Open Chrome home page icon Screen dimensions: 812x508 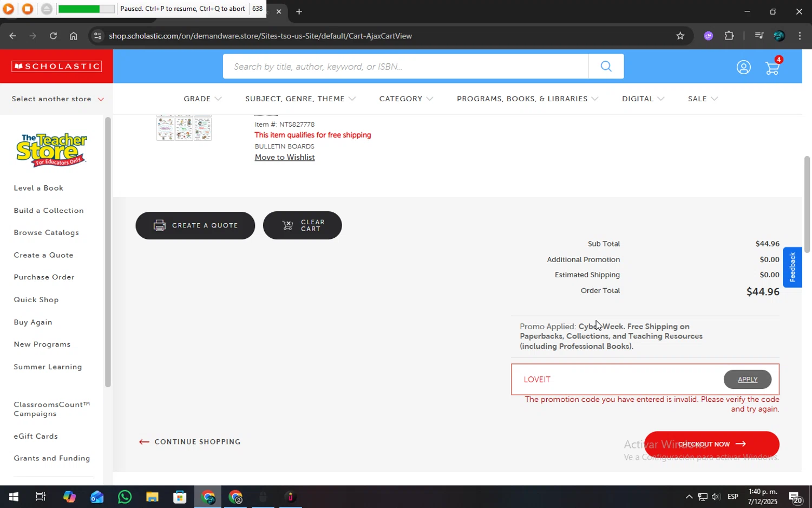(74, 36)
